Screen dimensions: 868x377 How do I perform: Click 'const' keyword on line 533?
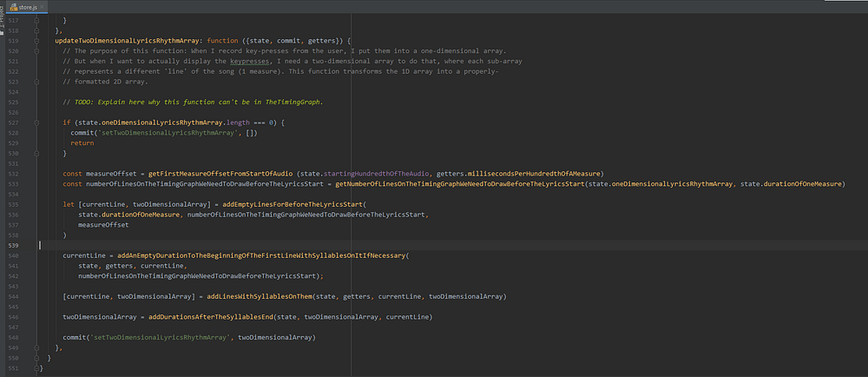pyautogui.click(x=72, y=184)
